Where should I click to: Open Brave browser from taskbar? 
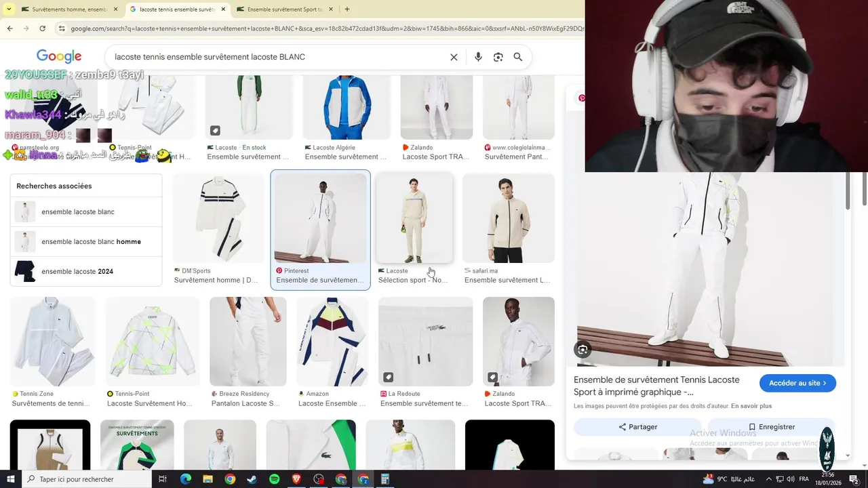click(296, 479)
